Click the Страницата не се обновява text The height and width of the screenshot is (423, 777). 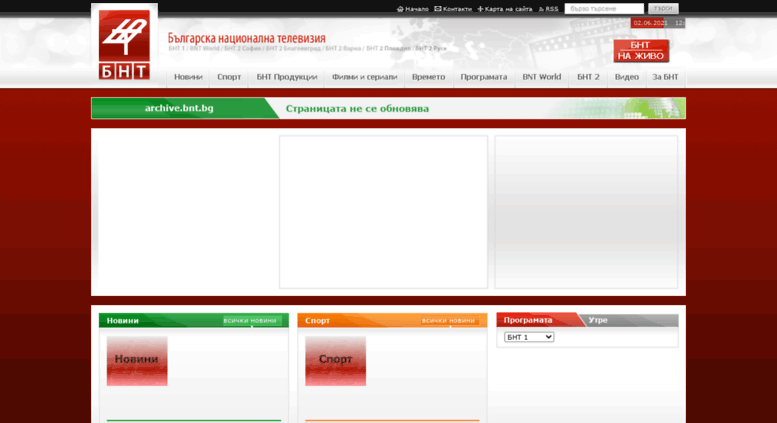tap(357, 109)
